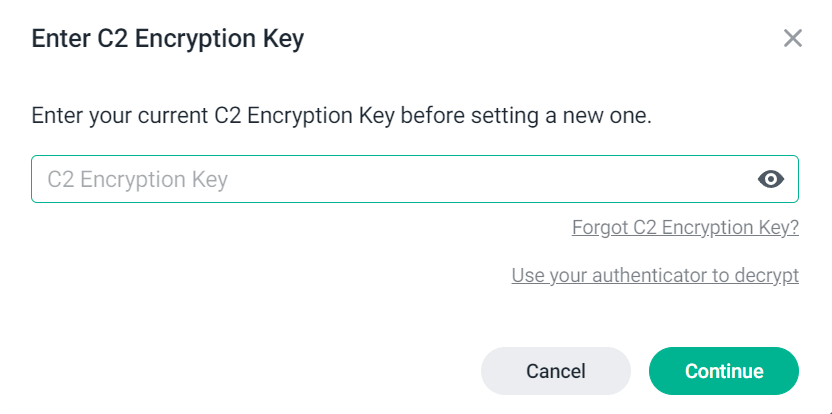Screen dimensions: 832x414
Task: Dismiss the Enter C2 Encryption Key dialog
Action: click(793, 38)
